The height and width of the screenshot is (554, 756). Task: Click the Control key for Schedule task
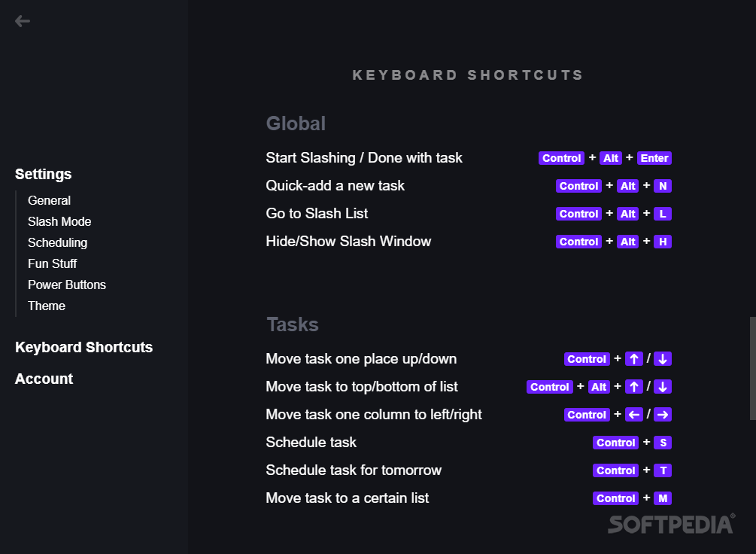[615, 443]
